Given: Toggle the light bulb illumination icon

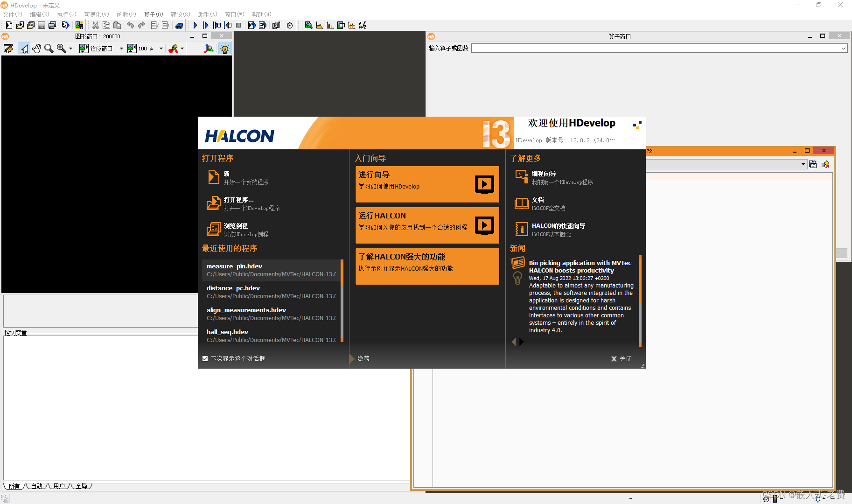Looking at the screenshot, I should [225, 49].
